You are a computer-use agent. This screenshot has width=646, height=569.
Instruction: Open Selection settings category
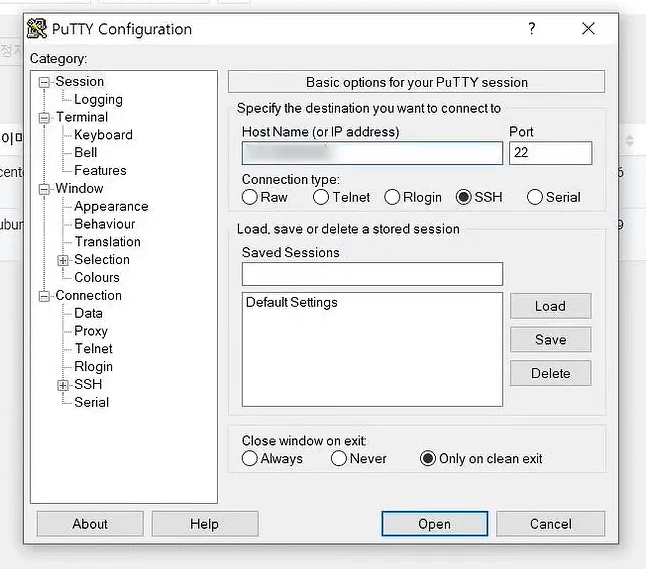102,260
